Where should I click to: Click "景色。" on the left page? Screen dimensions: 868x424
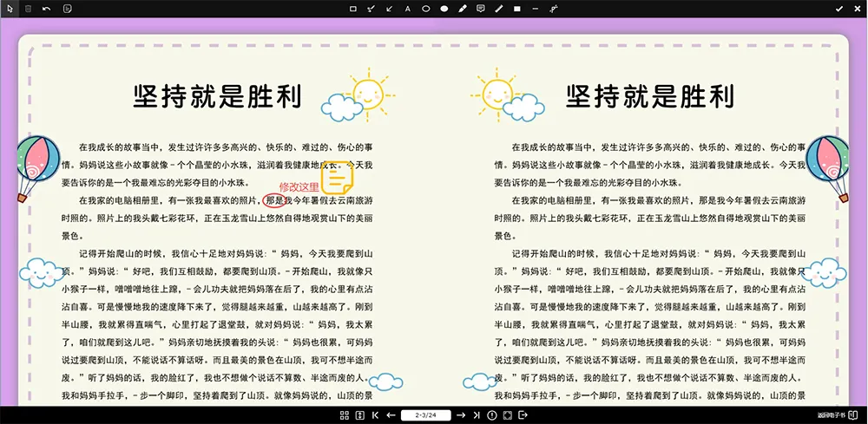click(73, 236)
